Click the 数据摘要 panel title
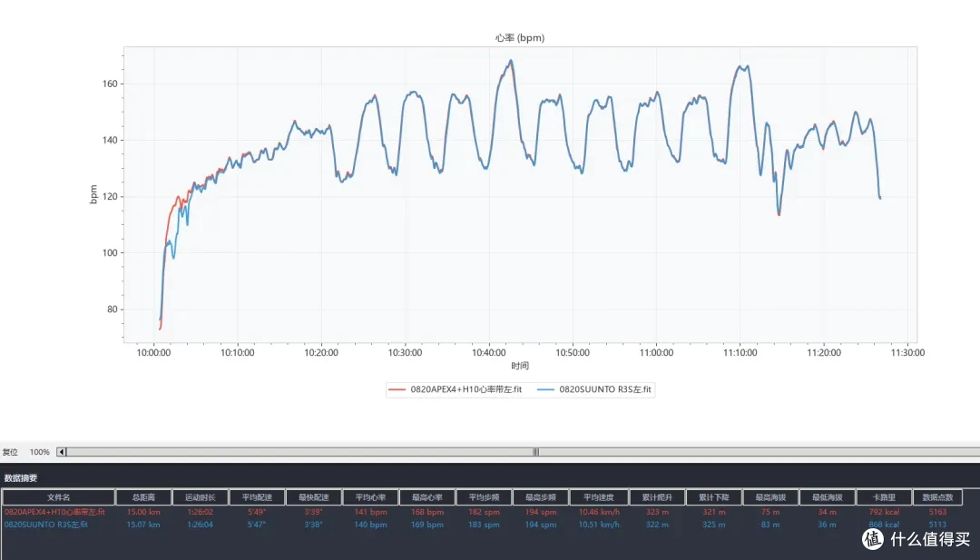This screenshot has width=980, height=560. coord(21,478)
